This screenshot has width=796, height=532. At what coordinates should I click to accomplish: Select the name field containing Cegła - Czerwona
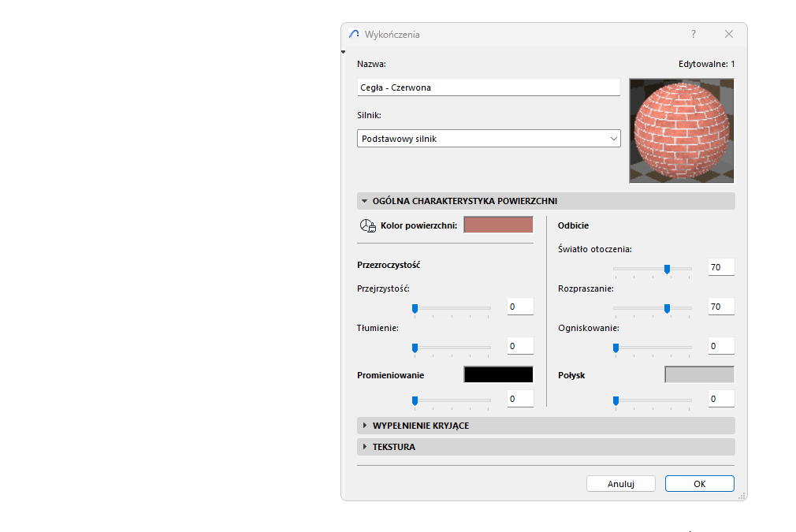pos(488,87)
